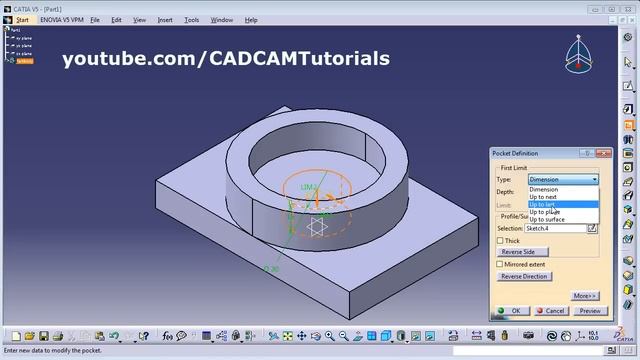The image size is (640, 360).
Task: Click the LIM2 label on the model
Action: (308, 187)
